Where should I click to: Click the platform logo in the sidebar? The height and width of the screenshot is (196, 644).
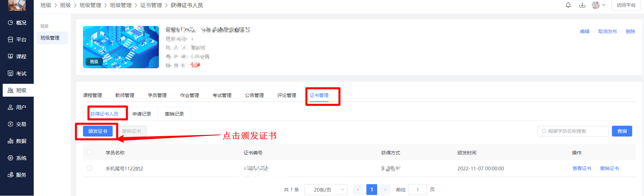pos(17,5)
